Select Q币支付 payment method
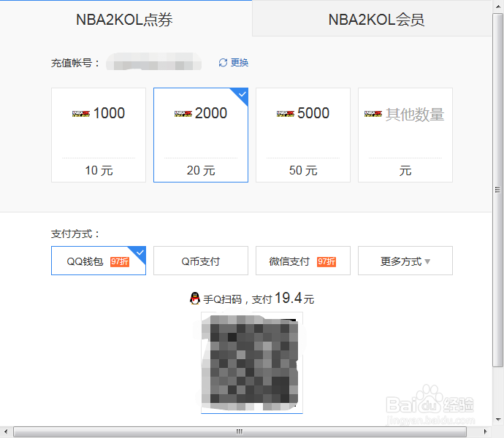Viewport: 504px width, 438px height. (201, 261)
